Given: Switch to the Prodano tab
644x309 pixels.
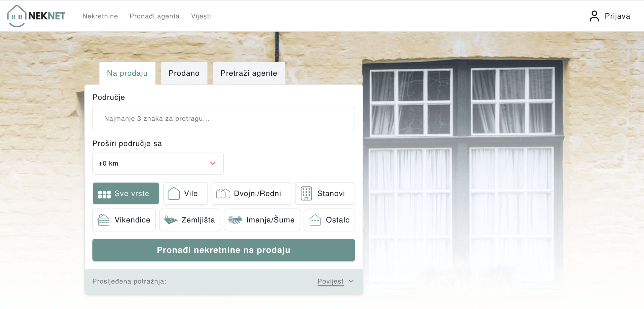Looking at the screenshot, I should pyautogui.click(x=184, y=73).
